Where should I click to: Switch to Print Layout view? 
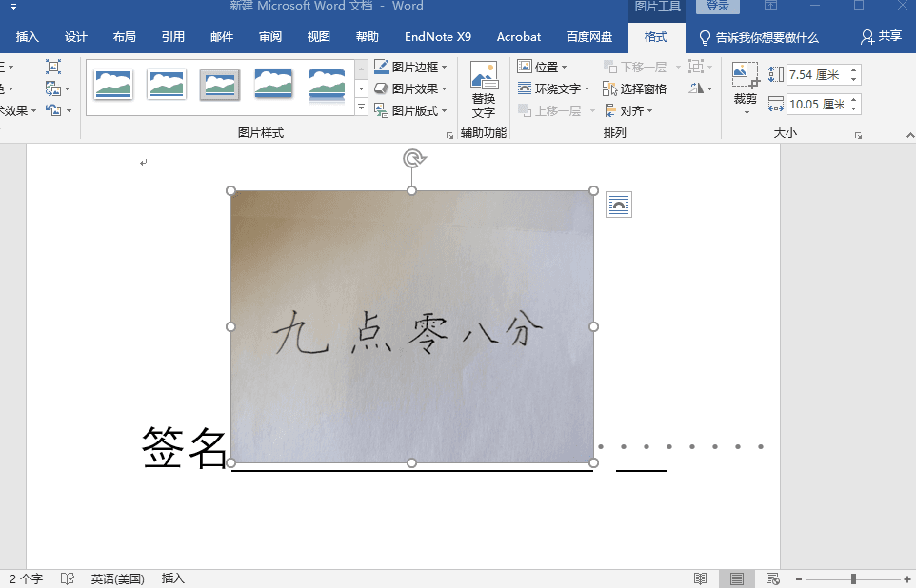pyautogui.click(x=737, y=578)
